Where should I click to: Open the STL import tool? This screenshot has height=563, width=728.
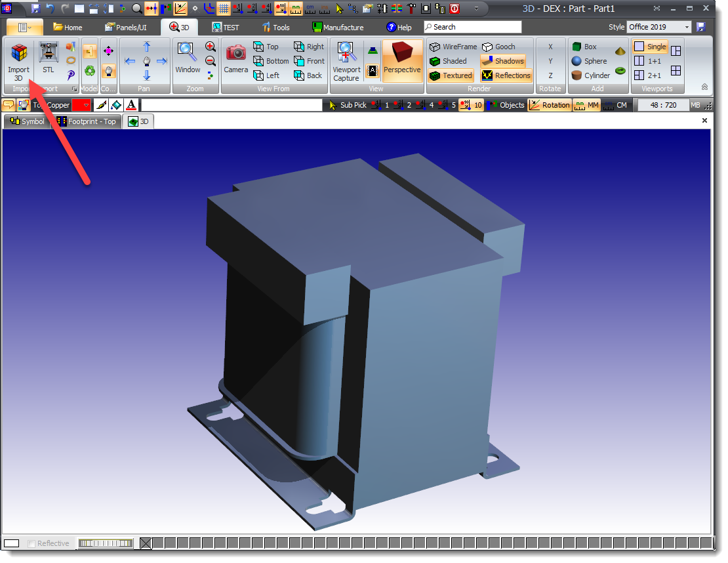(48, 58)
